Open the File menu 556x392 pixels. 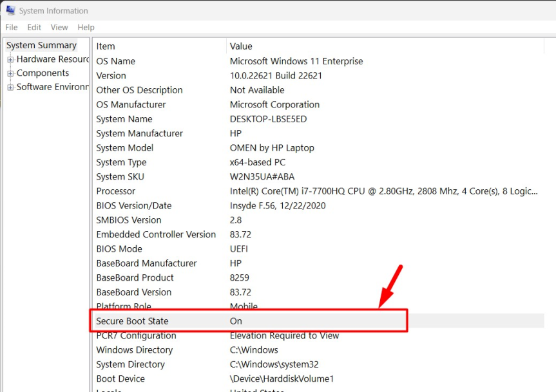click(12, 27)
